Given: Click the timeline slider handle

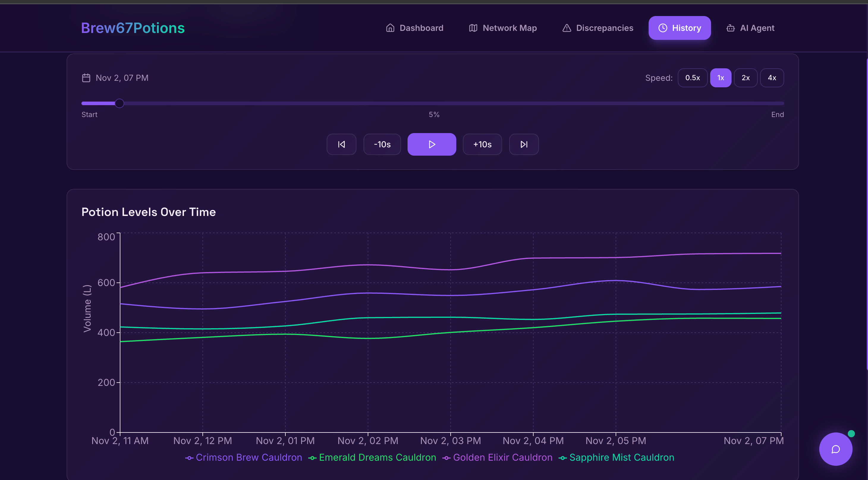Looking at the screenshot, I should (x=119, y=103).
